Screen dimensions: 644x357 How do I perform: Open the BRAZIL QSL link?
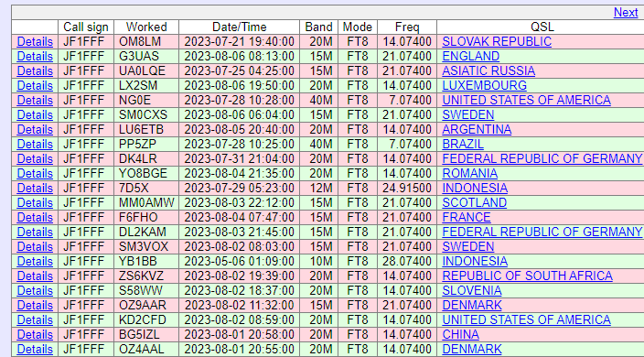pyautogui.click(x=463, y=145)
